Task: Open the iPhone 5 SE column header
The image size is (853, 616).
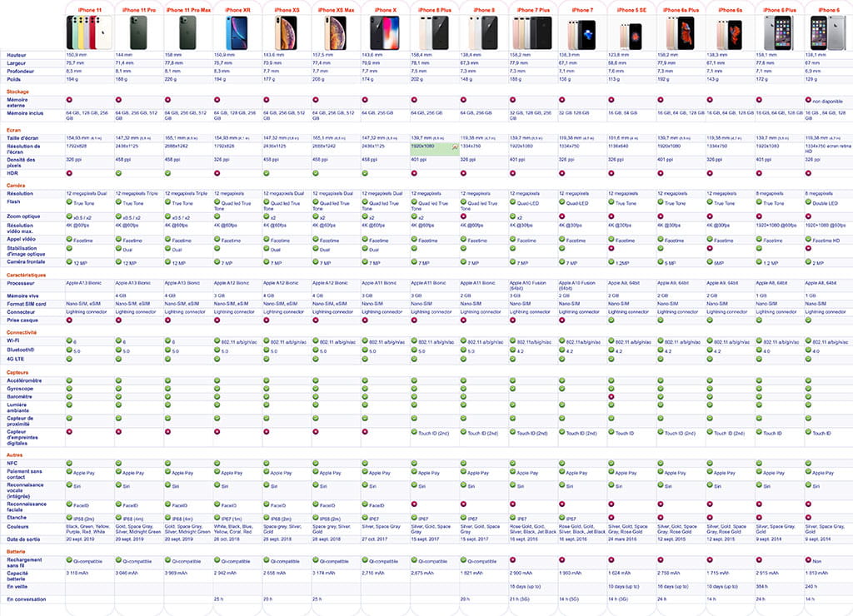Action: [631, 10]
